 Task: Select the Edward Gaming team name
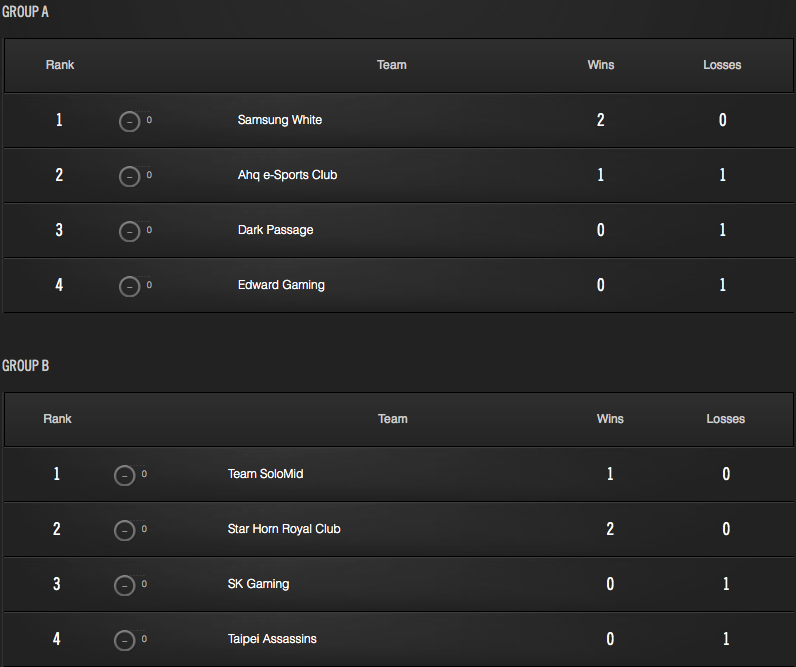tap(281, 285)
